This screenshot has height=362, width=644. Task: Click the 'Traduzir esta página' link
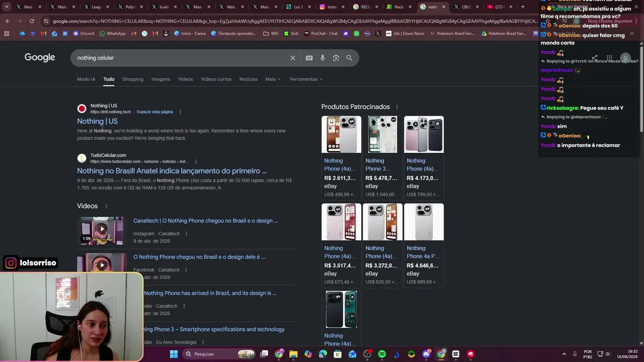tap(154, 112)
